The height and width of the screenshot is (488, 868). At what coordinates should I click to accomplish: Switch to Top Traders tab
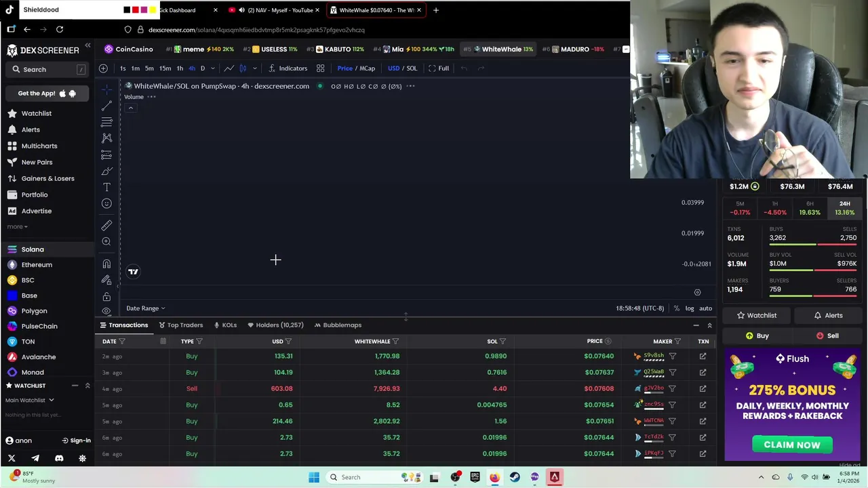(x=180, y=325)
